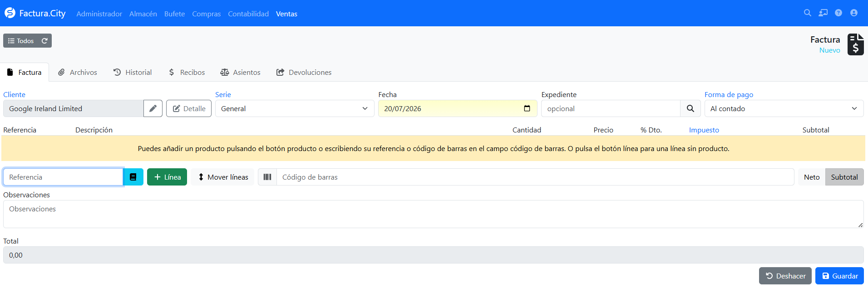Open the user account icon
Image resolution: width=868 pixels, height=298 pixels.
tap(854, 13)
